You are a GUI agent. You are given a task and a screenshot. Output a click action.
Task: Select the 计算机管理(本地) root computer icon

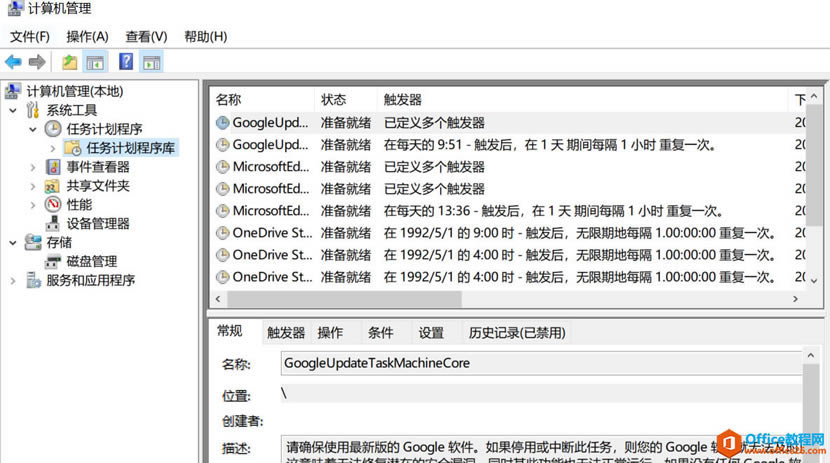pyautogui.click(x=13, y=91)
